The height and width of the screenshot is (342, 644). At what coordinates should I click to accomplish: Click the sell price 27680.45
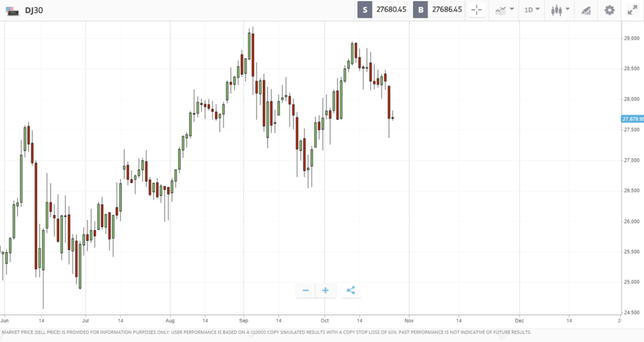click(391, 10)
